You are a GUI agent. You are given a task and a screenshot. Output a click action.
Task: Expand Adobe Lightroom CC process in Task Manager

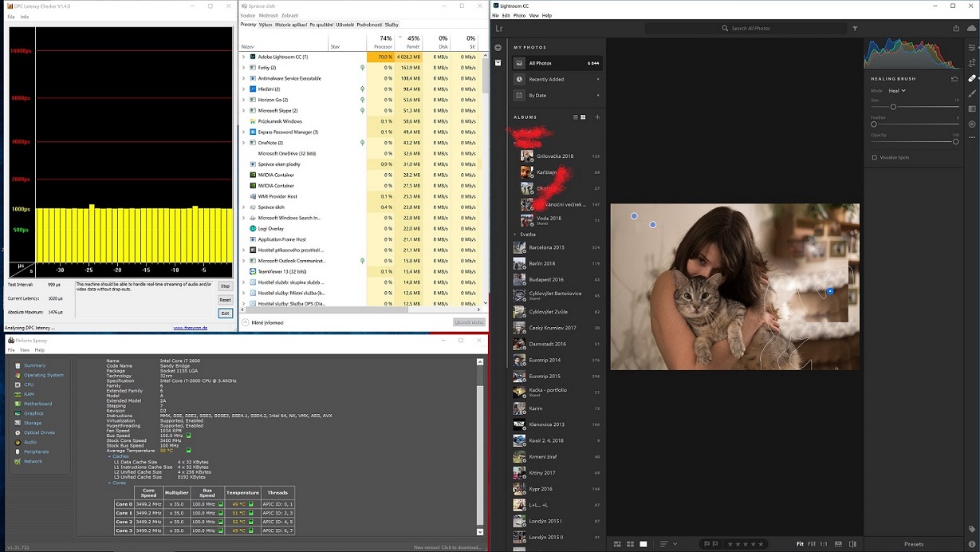coord(244,57)
